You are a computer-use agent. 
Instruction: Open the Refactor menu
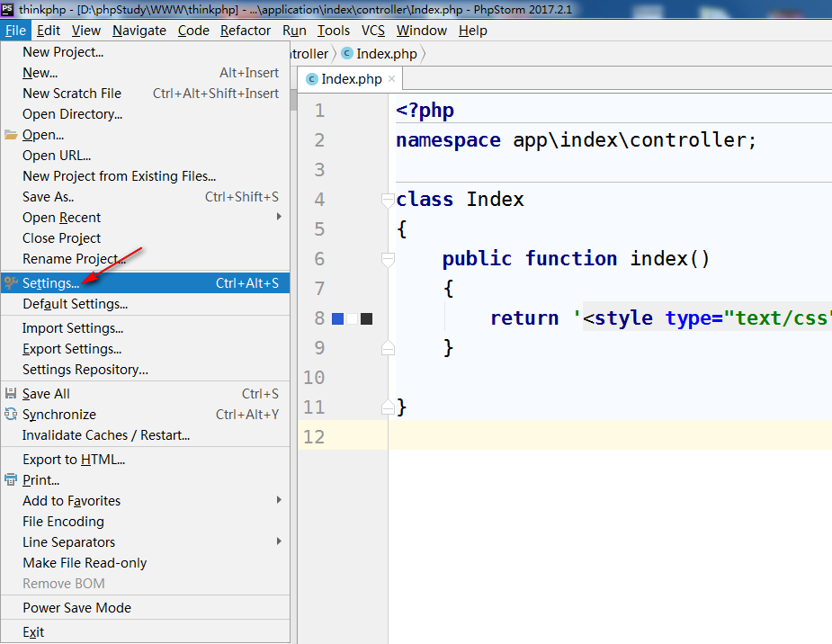tap(246, 31)
